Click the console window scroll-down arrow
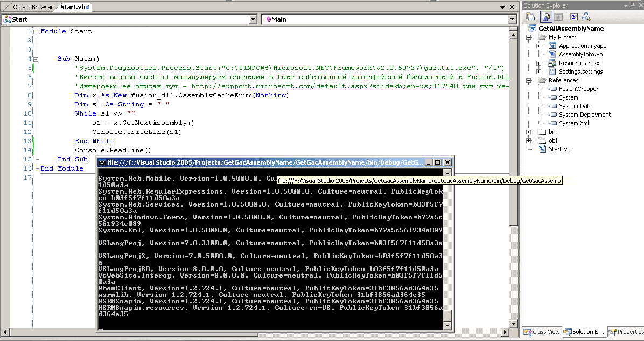Viewport: 644px width, 341px height. [x=447, y=326]
